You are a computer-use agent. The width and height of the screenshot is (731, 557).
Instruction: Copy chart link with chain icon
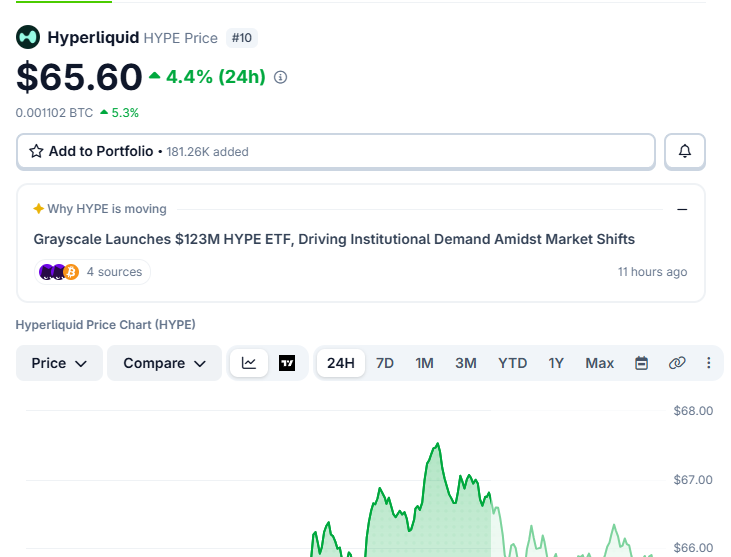pyautogui.click(x=677, y=363)
